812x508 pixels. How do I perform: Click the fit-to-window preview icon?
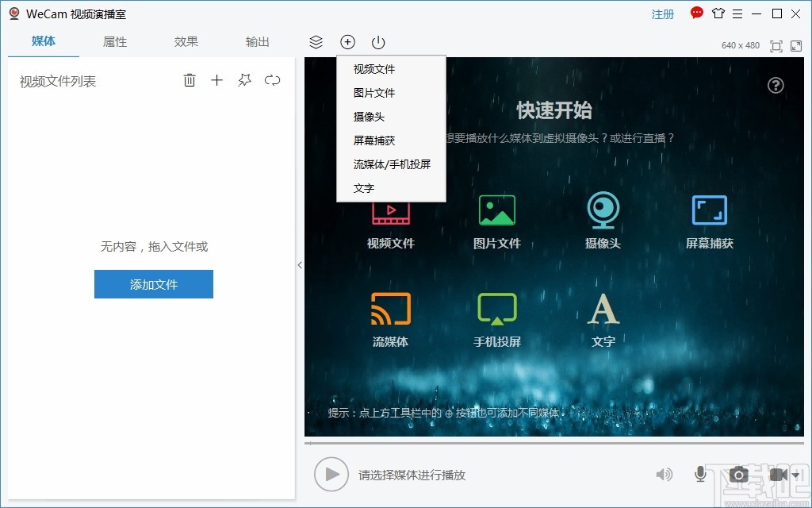[x=776, y=46]
